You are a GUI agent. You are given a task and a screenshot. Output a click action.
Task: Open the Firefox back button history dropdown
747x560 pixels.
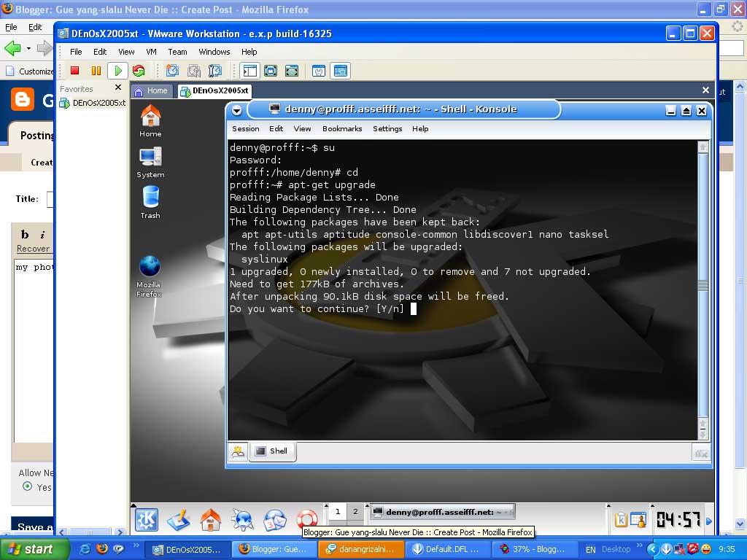28,48
